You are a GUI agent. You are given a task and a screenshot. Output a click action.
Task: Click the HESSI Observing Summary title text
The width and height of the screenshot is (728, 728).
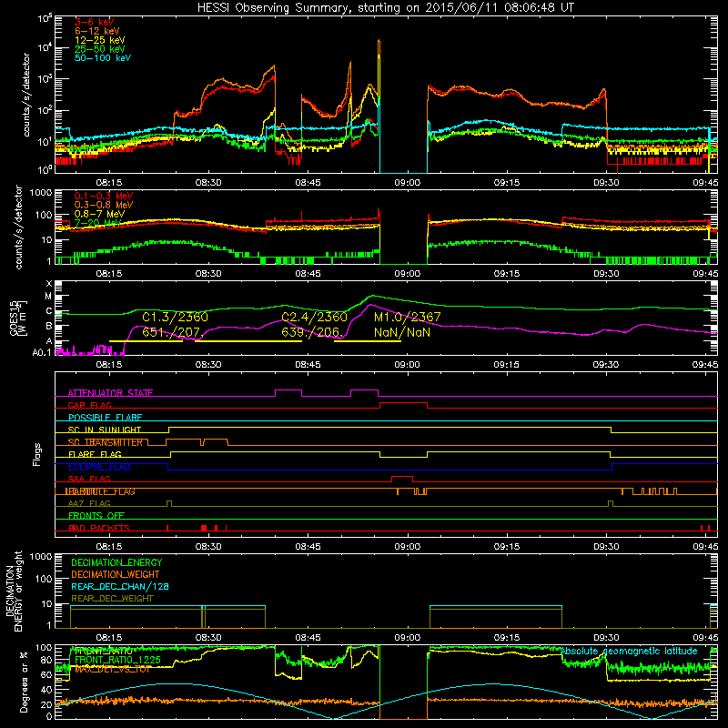click(x=385, y=8)
